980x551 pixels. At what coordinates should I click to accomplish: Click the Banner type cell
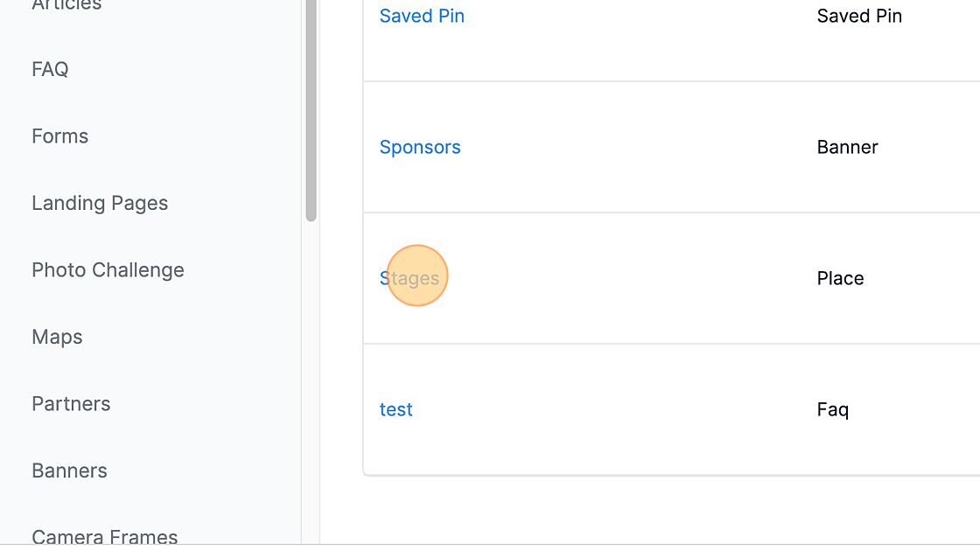point(847,147)
